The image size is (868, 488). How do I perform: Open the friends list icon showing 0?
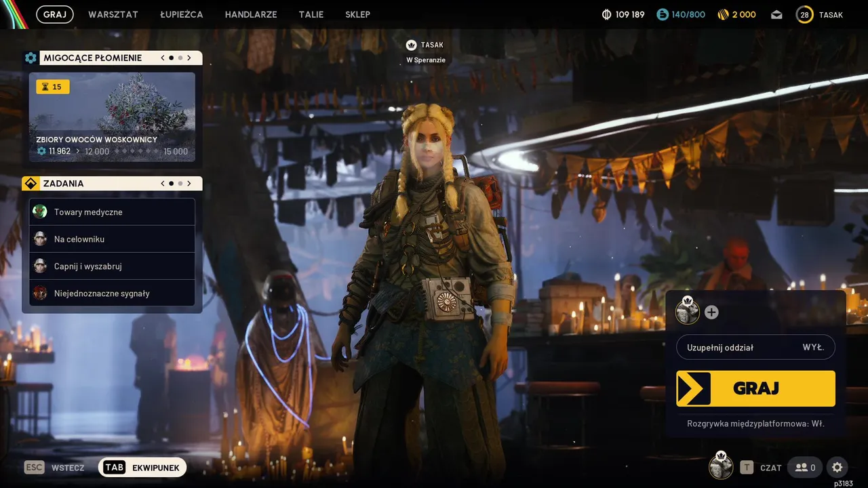(x=805, y=468)
